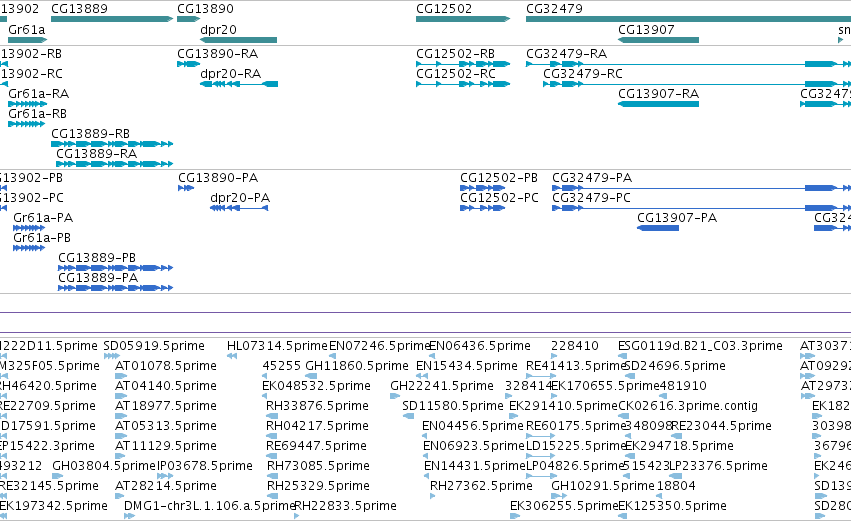Select EST DMG1-chr3L.1.106.a.5prime
Viewport: 851px width, 521px height.
tap(209, 506)
